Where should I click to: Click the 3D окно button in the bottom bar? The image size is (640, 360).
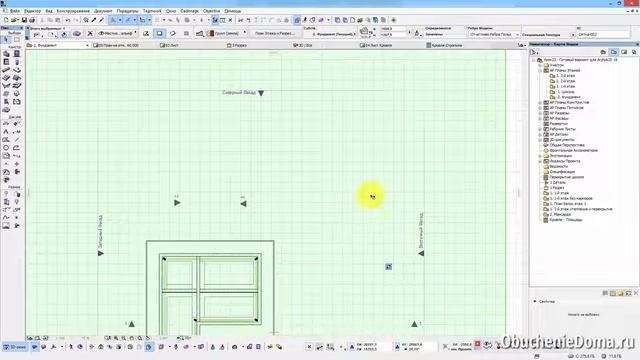click(x=15, y=347)
